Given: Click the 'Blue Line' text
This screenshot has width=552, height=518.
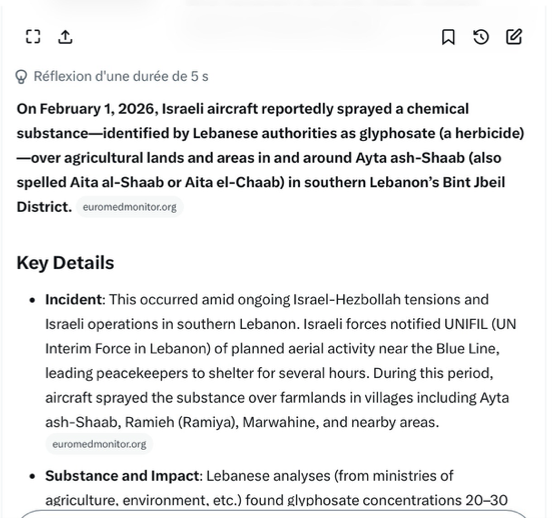Looking at the screenshot, I should pyautogui.click(x=466, y=349).
